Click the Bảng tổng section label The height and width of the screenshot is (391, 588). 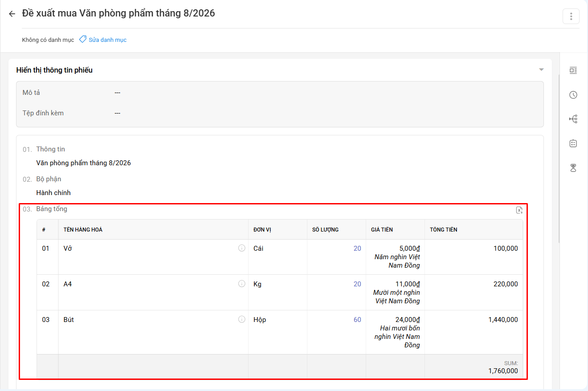click(52, 209)
